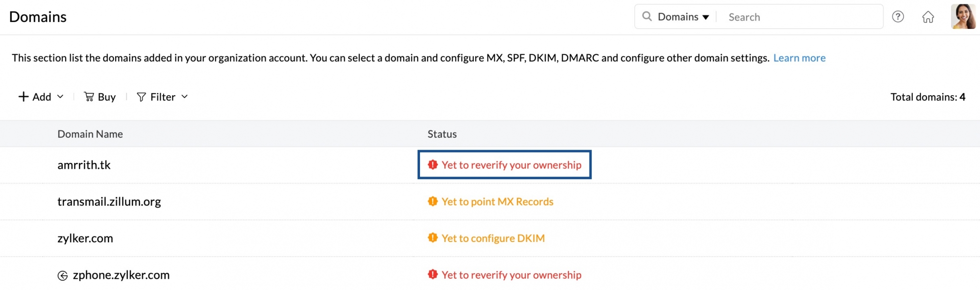Open the Learn more link
Viewport: 980px width, 290px height.
coord(799,57)
